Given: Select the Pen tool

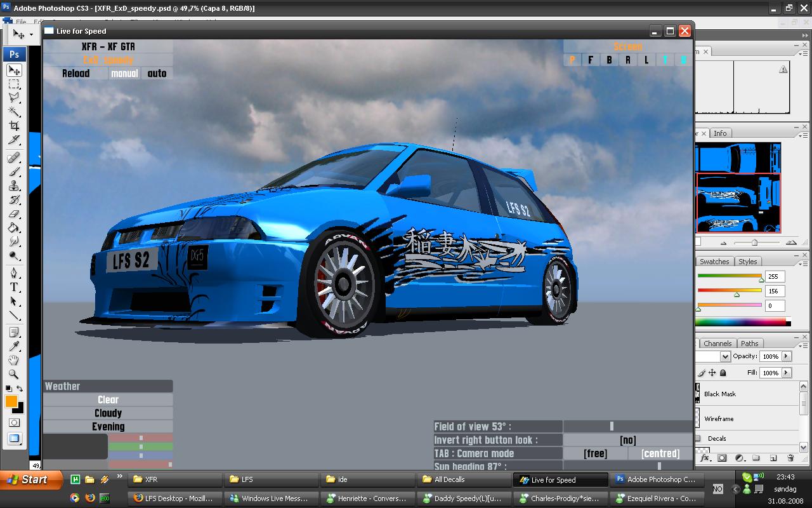Looking at the screenshot, I should coord(14,273).
